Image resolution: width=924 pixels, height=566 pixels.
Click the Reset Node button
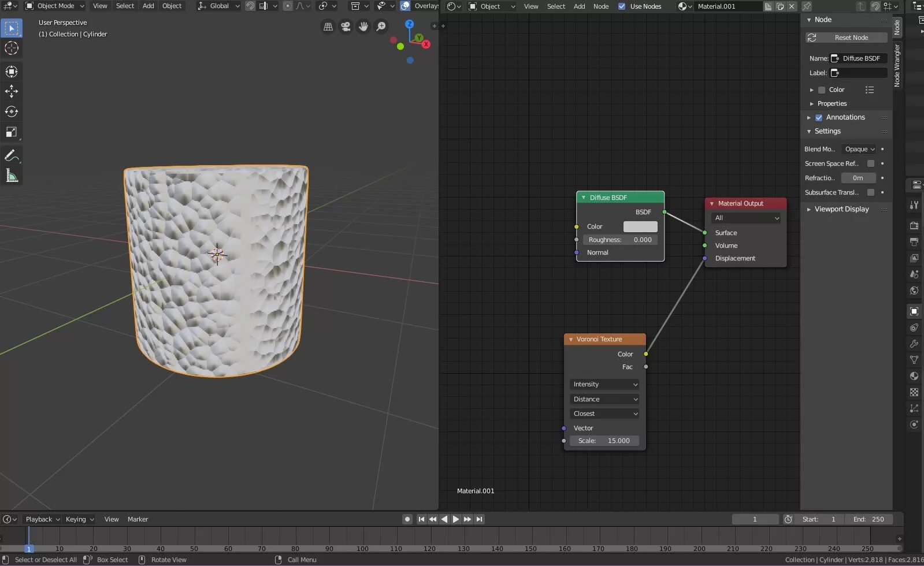[x=847, y=38]
